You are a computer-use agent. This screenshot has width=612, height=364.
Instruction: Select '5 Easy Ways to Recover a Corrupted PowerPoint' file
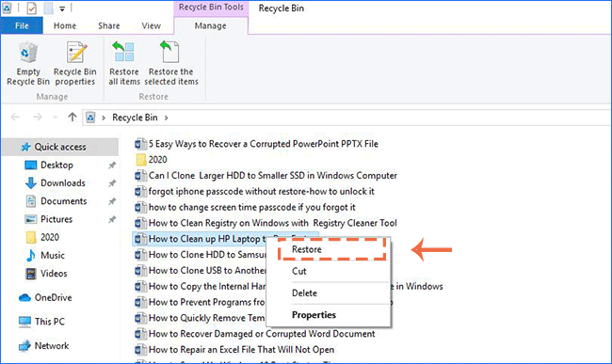point(256,144)
